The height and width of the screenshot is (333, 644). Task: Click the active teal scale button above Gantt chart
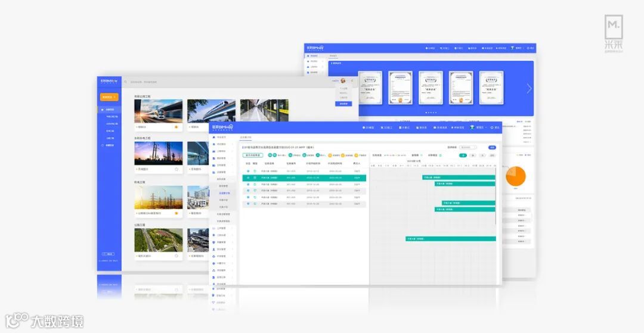coord(463,155)
